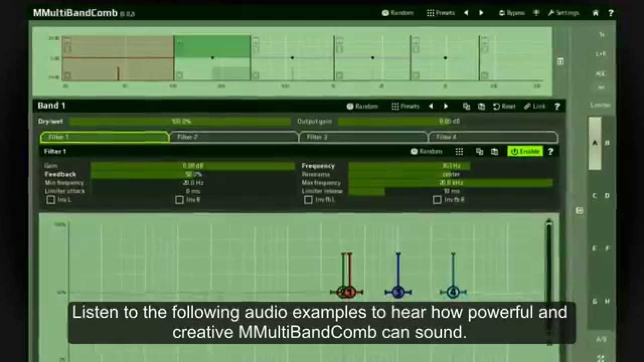644x362 pixels.
Task: Go to the previous Band 1 preset
Action: pyautogui.click(x=431, y=106)
